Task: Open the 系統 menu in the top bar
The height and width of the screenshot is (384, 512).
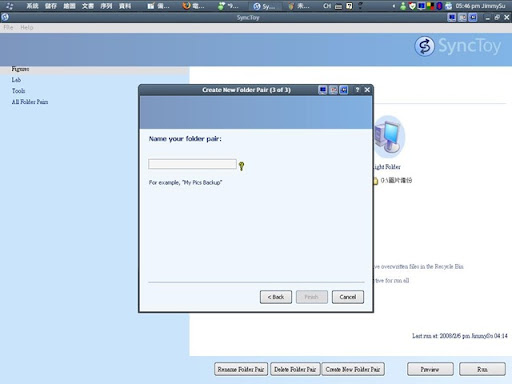Action: tap(32, 6)
